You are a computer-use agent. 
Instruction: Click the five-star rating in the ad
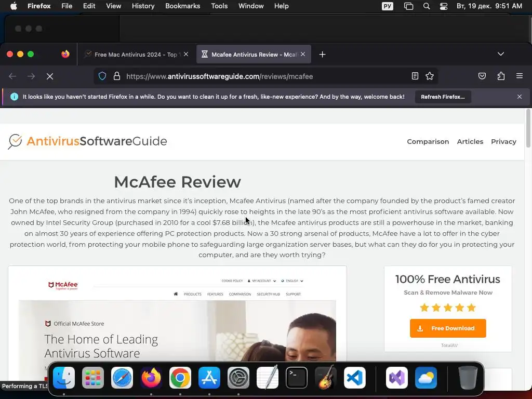[448, 308]
